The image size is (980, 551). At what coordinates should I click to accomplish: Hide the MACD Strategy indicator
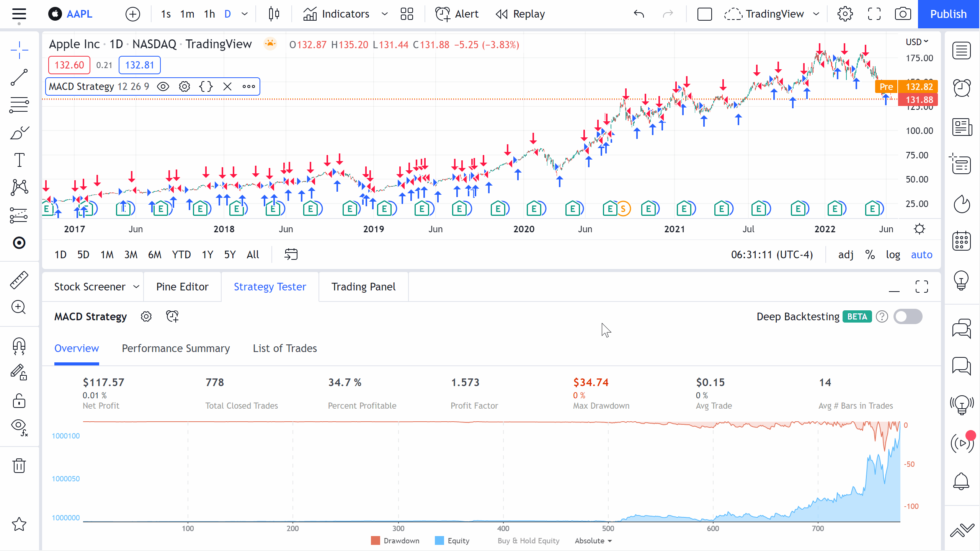point(163,86)
